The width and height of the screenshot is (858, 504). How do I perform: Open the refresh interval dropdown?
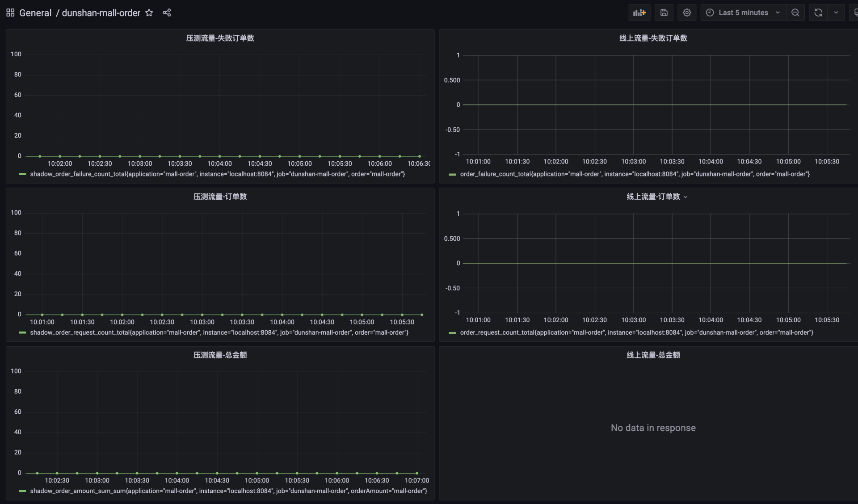point(836,13)
